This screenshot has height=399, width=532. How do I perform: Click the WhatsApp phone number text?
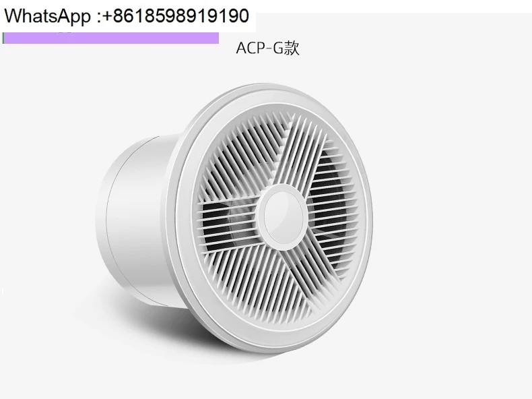pos(175,16)
